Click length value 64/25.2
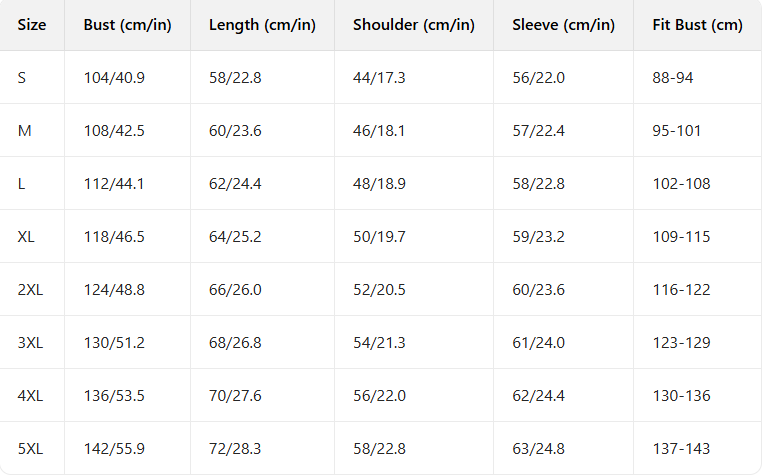 (x=235, y=236)
